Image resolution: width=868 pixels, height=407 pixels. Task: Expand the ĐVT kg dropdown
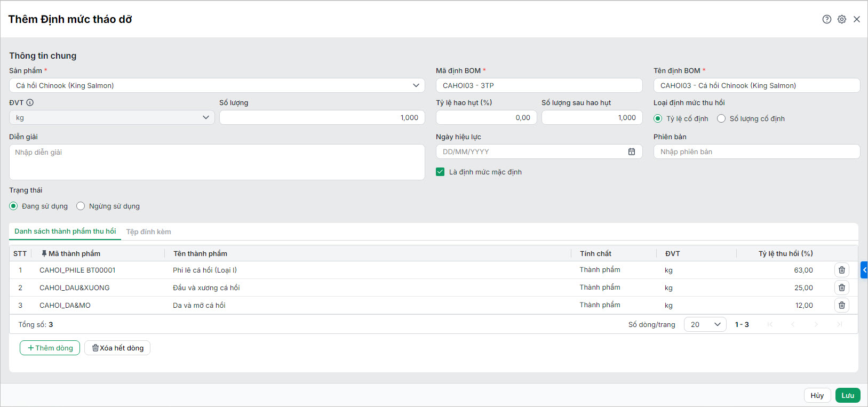tap(112, 117)
